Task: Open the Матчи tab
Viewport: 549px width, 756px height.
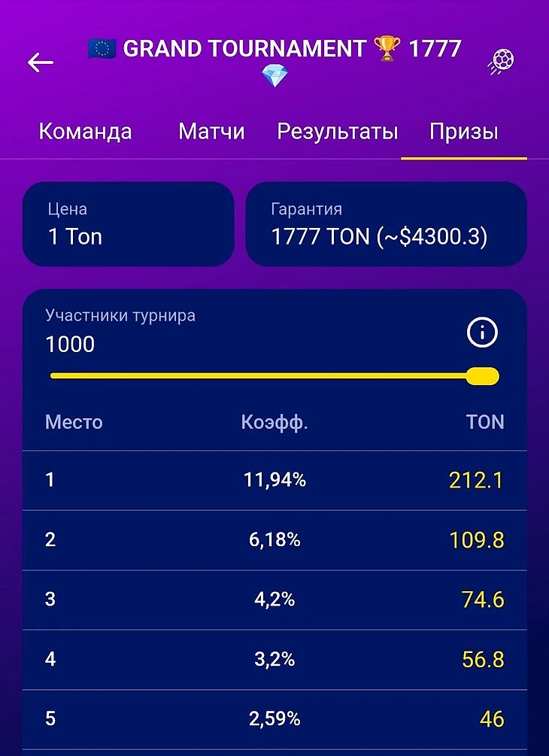Action: tap(211, 132)
